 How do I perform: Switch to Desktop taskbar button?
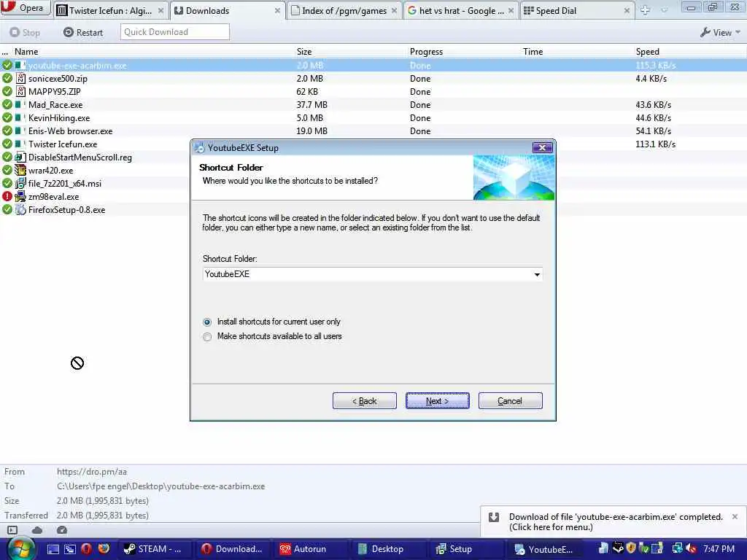388,549
